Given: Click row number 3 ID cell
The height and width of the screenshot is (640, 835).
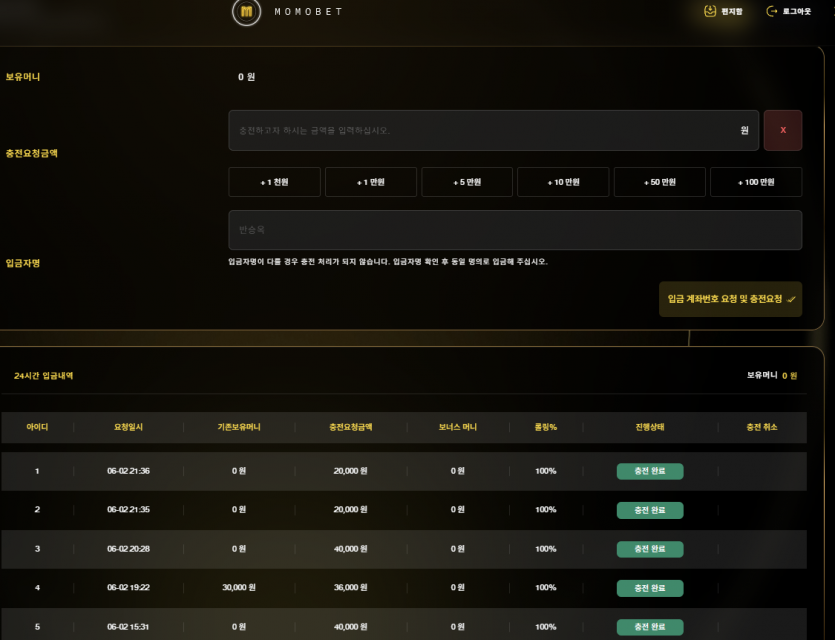Looking at the screenshot, I should pos(37,549).
